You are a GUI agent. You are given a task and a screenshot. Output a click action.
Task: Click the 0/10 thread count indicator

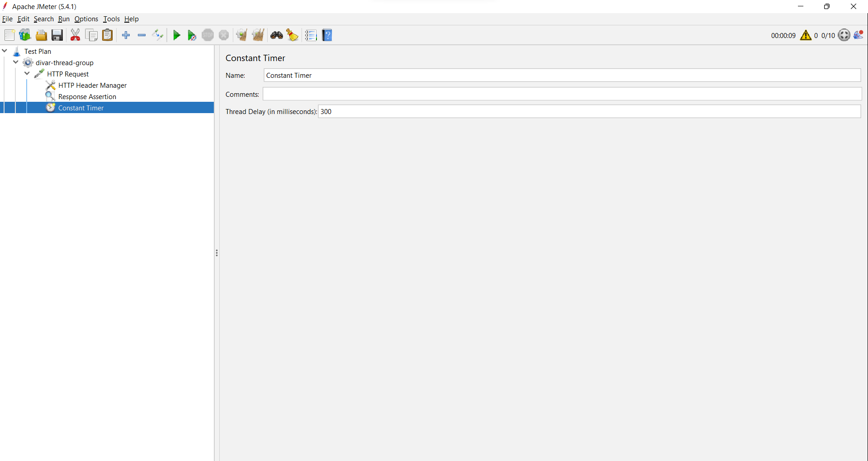point(828,36)
